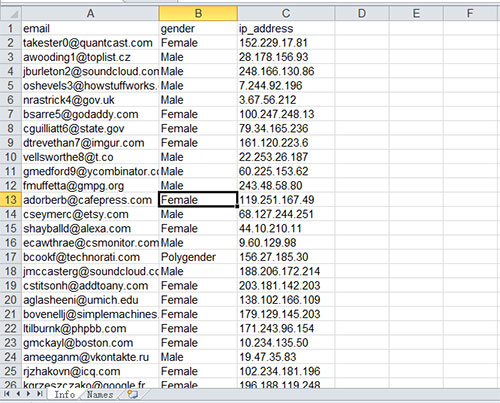Viewport: 500px width, 403px height.
Task: Insert new worksheet tab icon
Action: (x=133, y=395)
